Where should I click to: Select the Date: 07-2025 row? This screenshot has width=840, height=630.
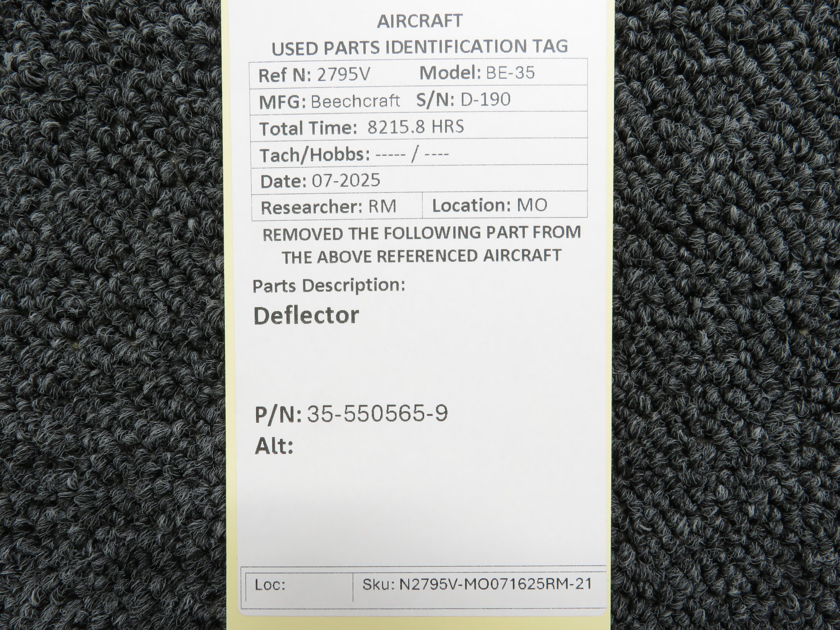320,181
